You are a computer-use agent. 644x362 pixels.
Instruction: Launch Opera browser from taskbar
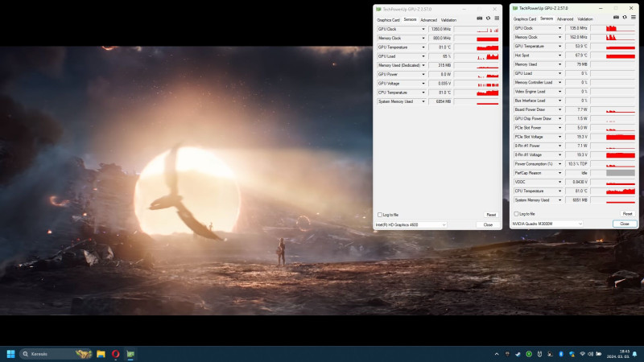[115, 354]
